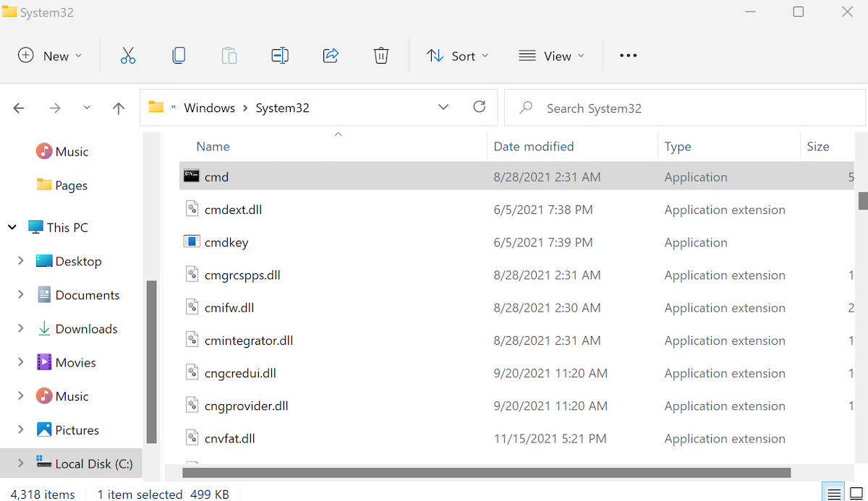This screenshot has width=868, height=501.
Task: Click the Copy icon in the toolbar
Action: pyautogui.click(x=179, y=55)
